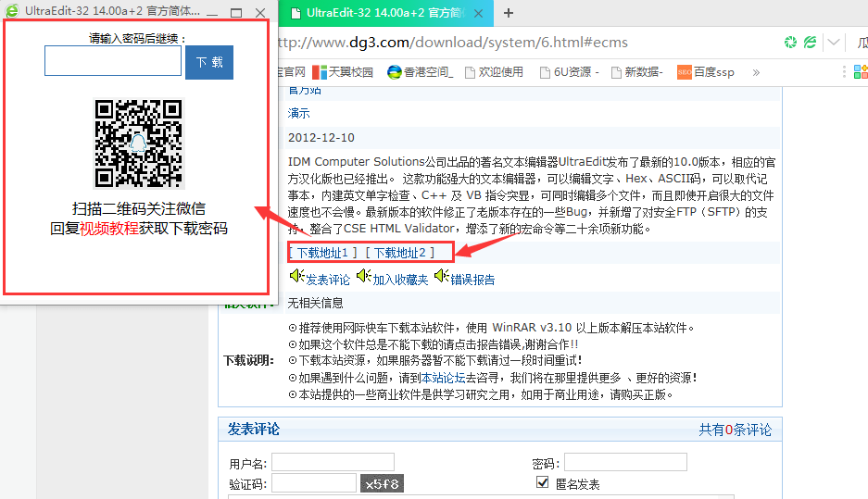Click the bookmarks bar vertical dots handle
Viewport: 868px width, 499px height.
pyautogui.click(x=844, y=72)
